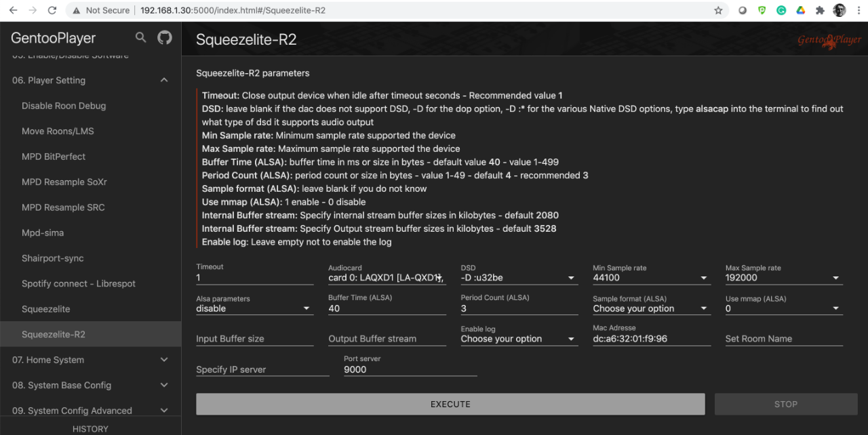This screenshot has height=435, width=868.
Task: Open the Alsa parameters dropdown
Action: click(255, 308)
